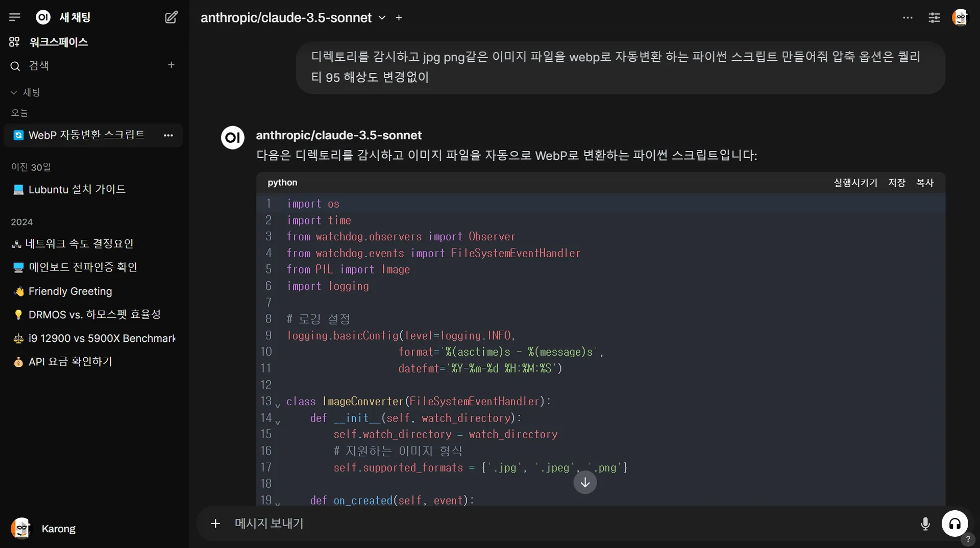Click the 이전 30일 section label
The height and width of the screenshot is (548, 980).
pyautogui.click(x=31, y=167)
